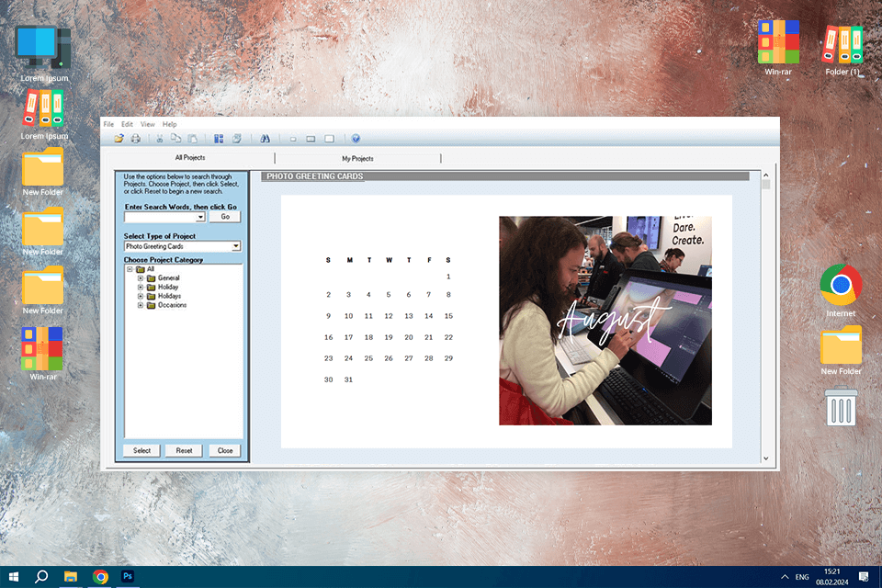This screenshot has width=882, height=588.
Task: Click the Print toolbar icon
Action: (x=136, y=139)
